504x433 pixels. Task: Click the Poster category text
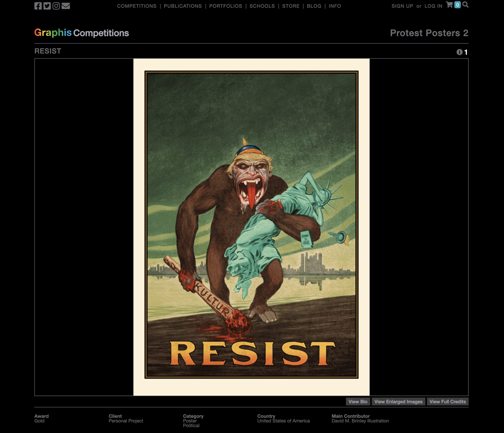tap(190, 421)
